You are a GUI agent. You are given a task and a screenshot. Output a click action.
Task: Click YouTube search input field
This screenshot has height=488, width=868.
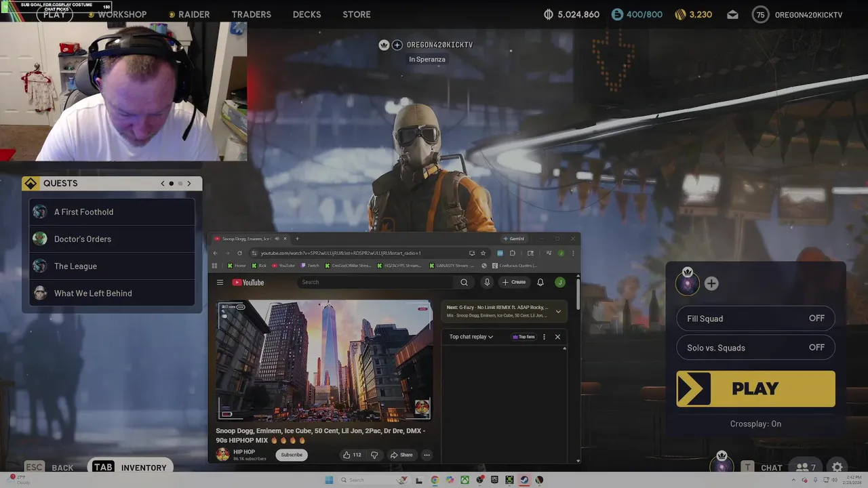pyautogui.click(x=377, y=282)
